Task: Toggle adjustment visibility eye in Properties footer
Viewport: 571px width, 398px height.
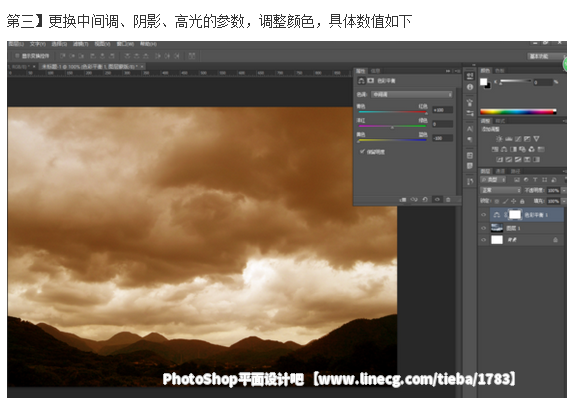Action: click(437, 200)
